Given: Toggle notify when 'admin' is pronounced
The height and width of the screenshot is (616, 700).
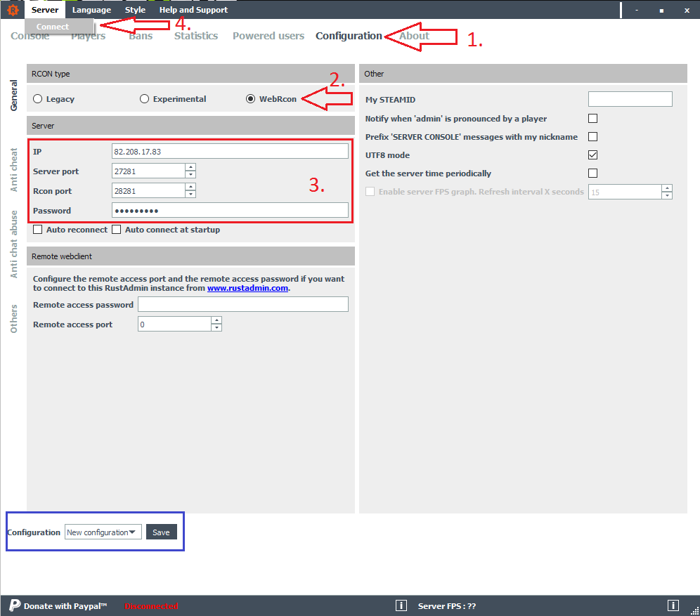Looking at the screenshot, I should tap(593, 119).
